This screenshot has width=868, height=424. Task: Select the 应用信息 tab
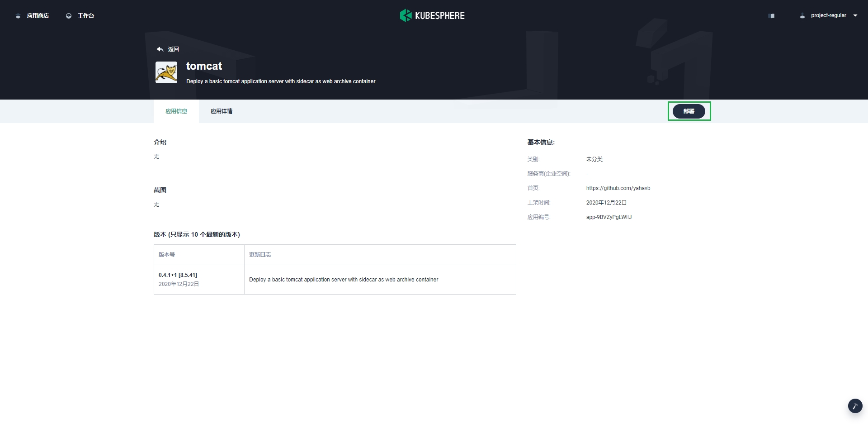coord(176,111)
